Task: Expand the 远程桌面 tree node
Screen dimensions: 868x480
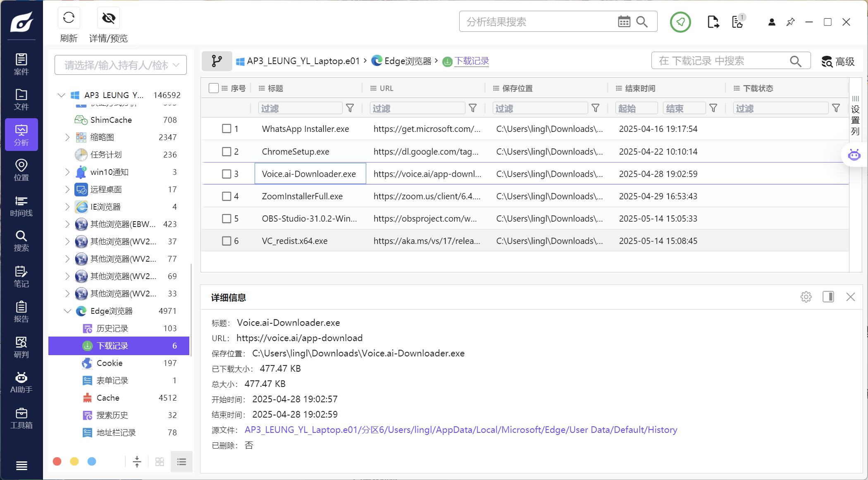Action: click(67, 189)
